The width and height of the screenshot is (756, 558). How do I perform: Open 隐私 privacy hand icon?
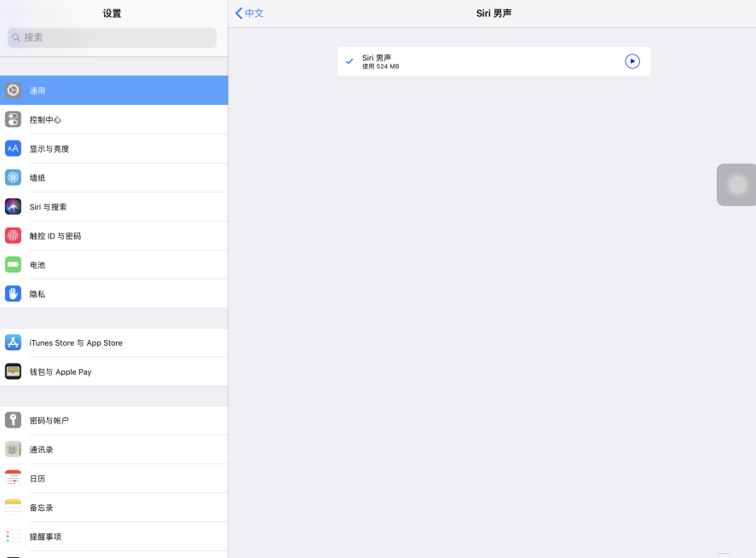pyautogui.click(x=13, y=293)
